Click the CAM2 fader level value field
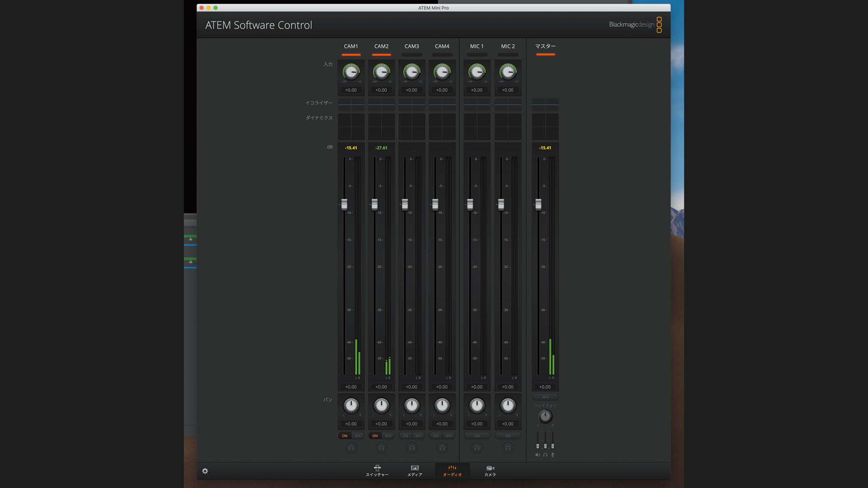Viewport: 868px width, 488px height. [x=381, y=387]
